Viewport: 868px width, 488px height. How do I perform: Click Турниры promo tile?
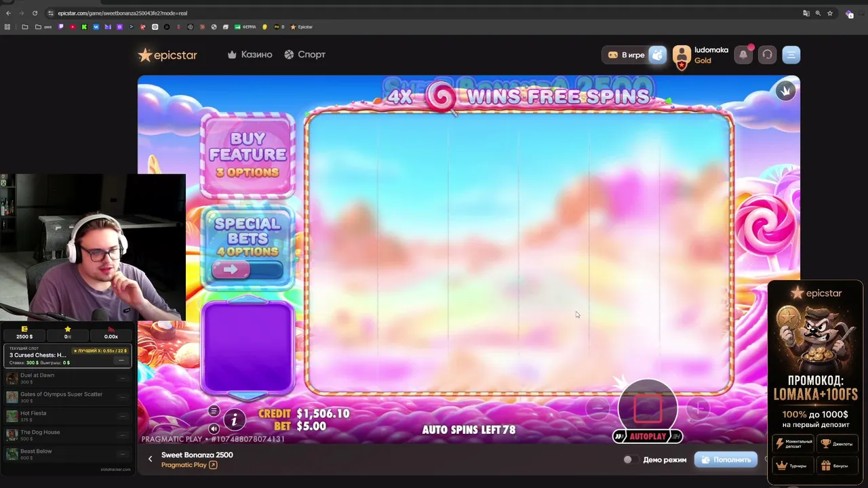point(793,466)
